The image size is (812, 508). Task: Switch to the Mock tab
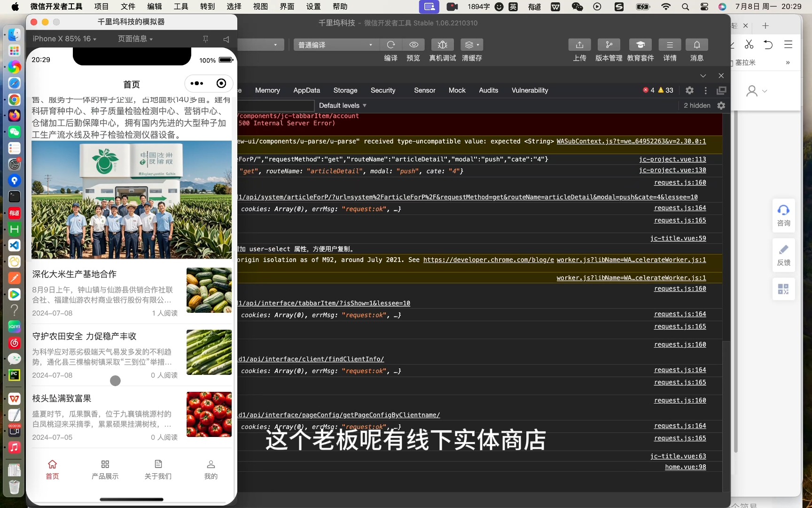click(x=457, y=90)
